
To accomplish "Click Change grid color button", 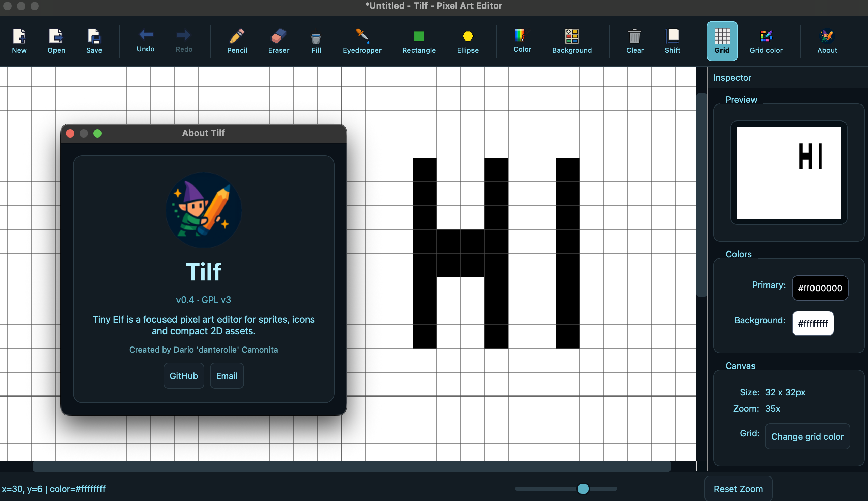I will pyautogui.click(x=807, y=436).
